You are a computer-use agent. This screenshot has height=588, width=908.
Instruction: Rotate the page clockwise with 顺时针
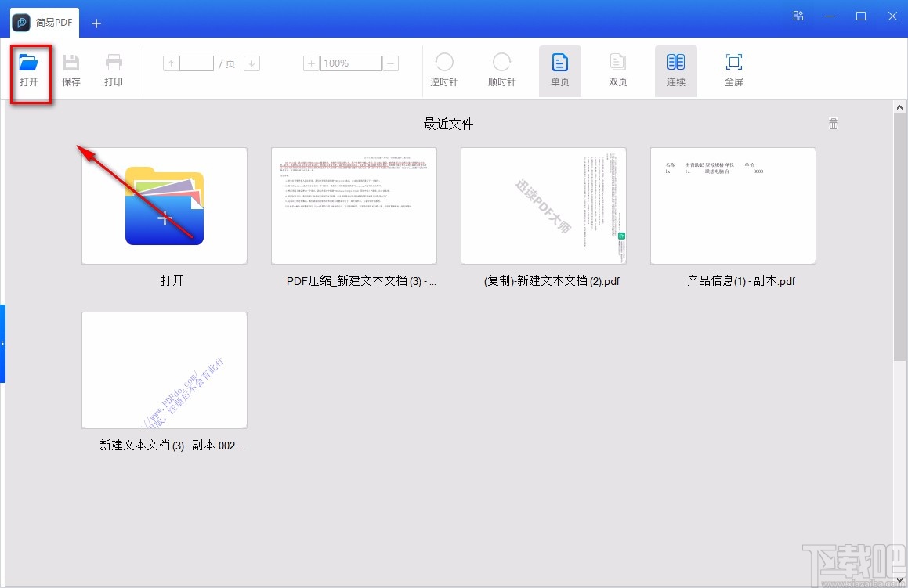501,70
